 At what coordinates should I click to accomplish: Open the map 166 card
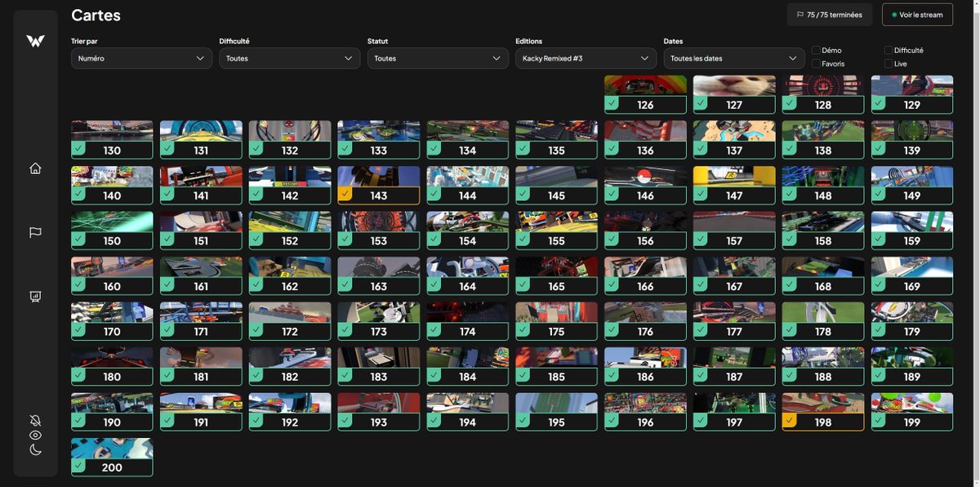pos(645,276)
